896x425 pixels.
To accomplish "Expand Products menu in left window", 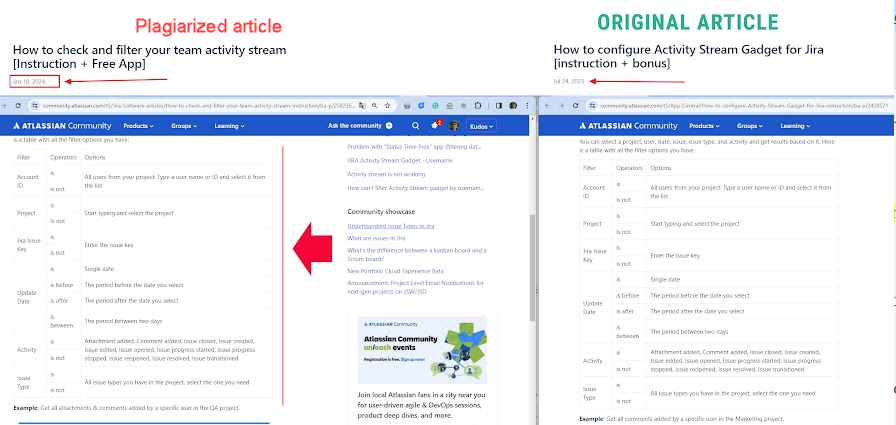I will (x=138, y=126).
